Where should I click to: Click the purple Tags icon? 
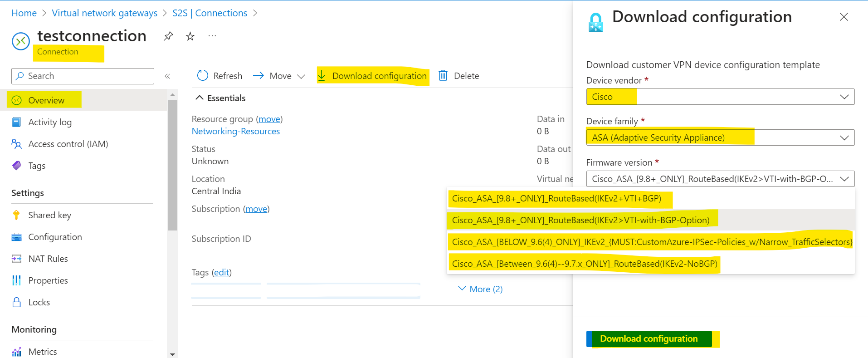16,166
